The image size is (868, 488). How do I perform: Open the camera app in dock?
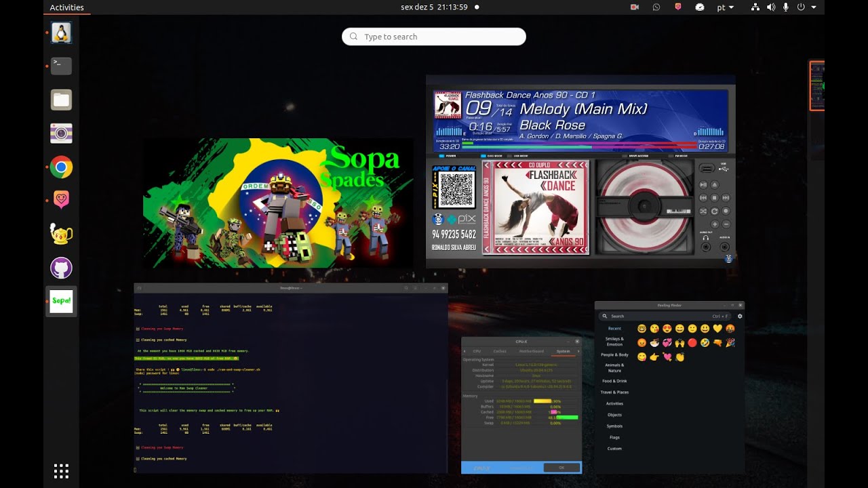[61, 134]
